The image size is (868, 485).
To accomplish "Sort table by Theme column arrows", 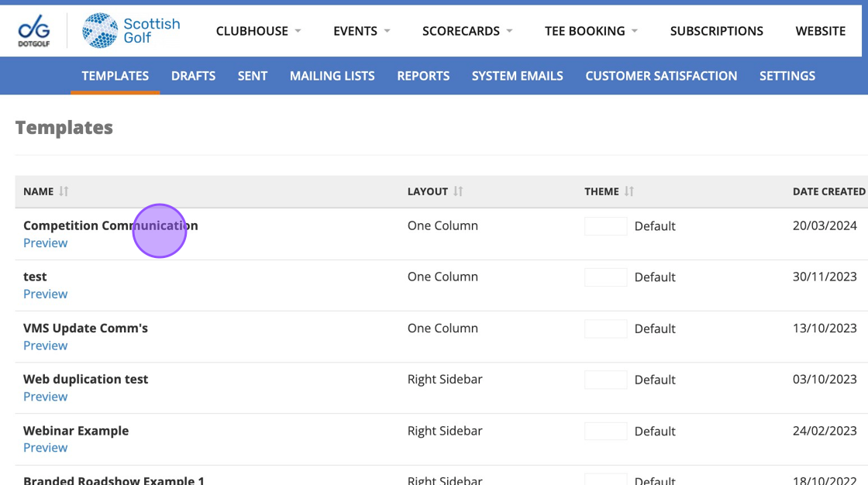I will 629,191.
